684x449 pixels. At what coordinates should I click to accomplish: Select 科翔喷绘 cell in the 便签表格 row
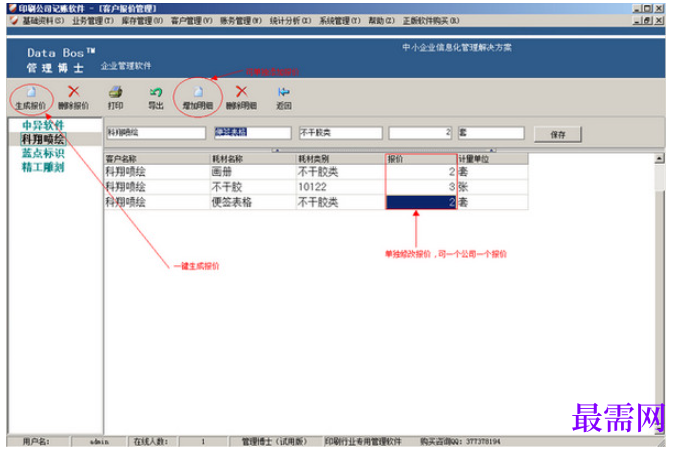[157, 202]
